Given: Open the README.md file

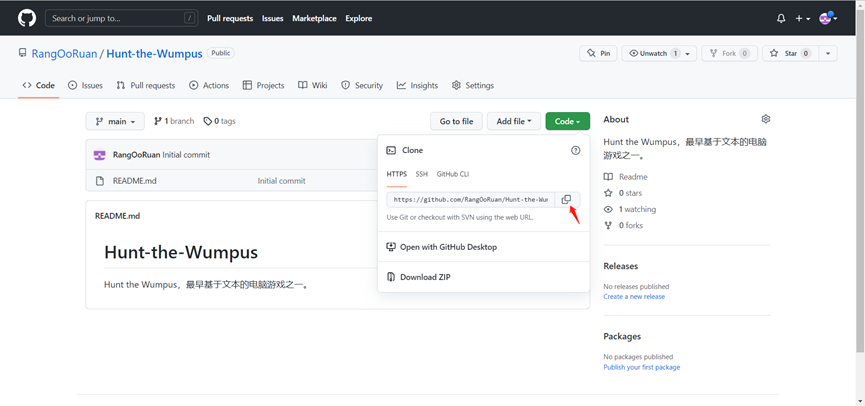Looking at the screenshot, I should (x=135, y=181).
